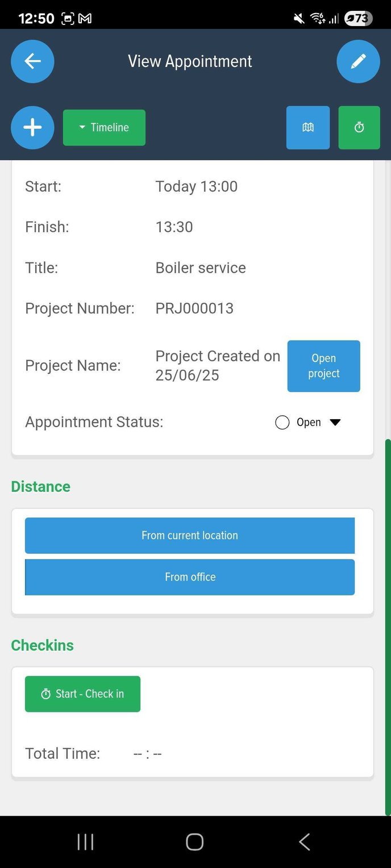Open the Appointment Status dropdown arrow
Screen dimensions: 391x868
pyautogui.click(x=335, y=423)
